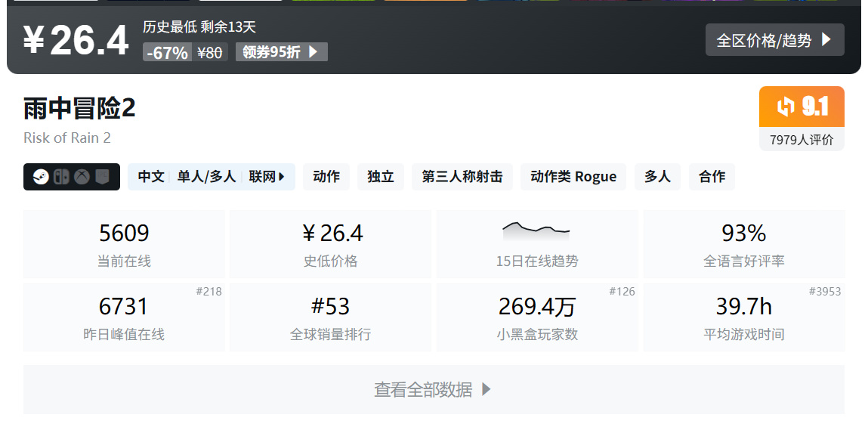The height and width of the screenshot is (430, 868).
Task: Click the 史低价格 ¥26.4 stat card
Action: click(x=330, y=244)
